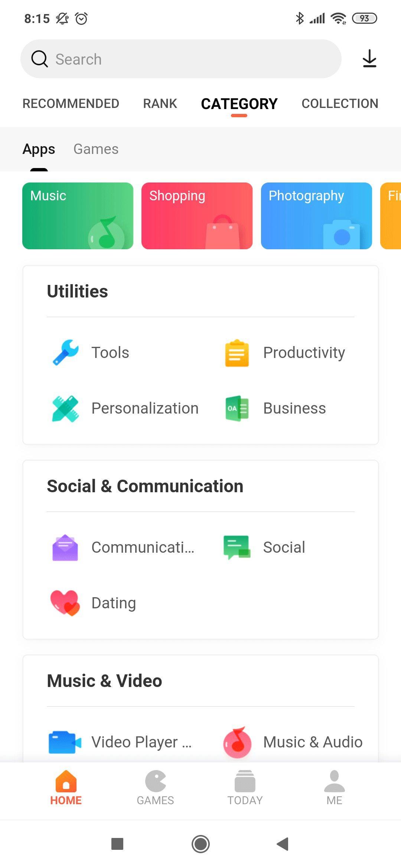Select the Personalization ruler icon
Image resolution: width=401 pixels, height=868 pixels.
65,408
